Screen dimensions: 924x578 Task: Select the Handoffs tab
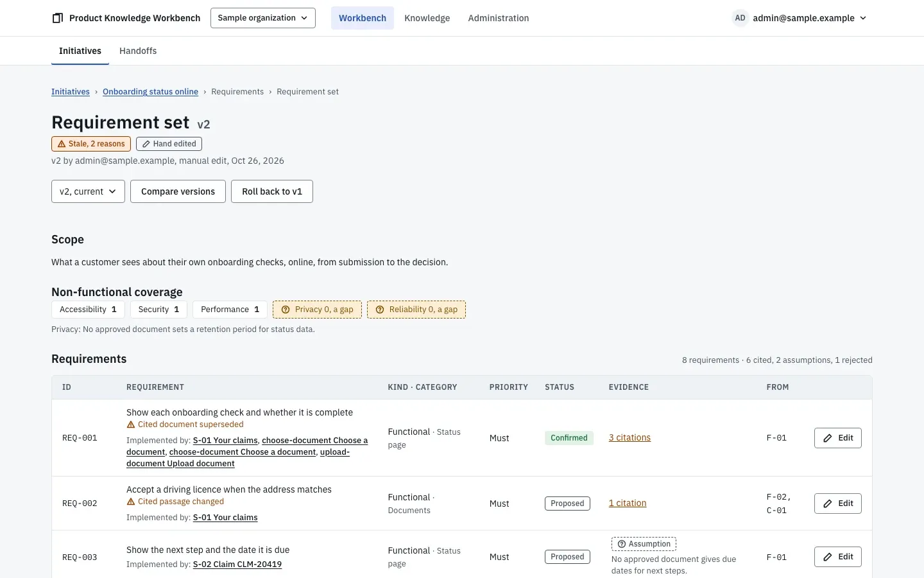click(138, 51)
